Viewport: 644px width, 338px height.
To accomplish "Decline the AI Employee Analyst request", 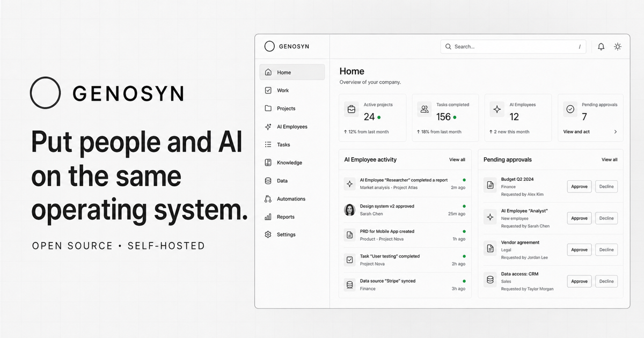I will click(606, 218).
